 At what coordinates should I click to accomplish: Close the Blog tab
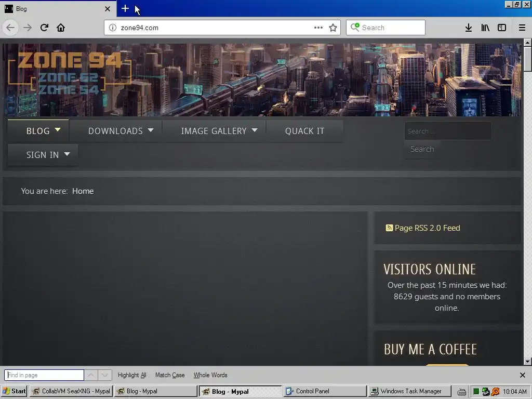coord(108,9)
